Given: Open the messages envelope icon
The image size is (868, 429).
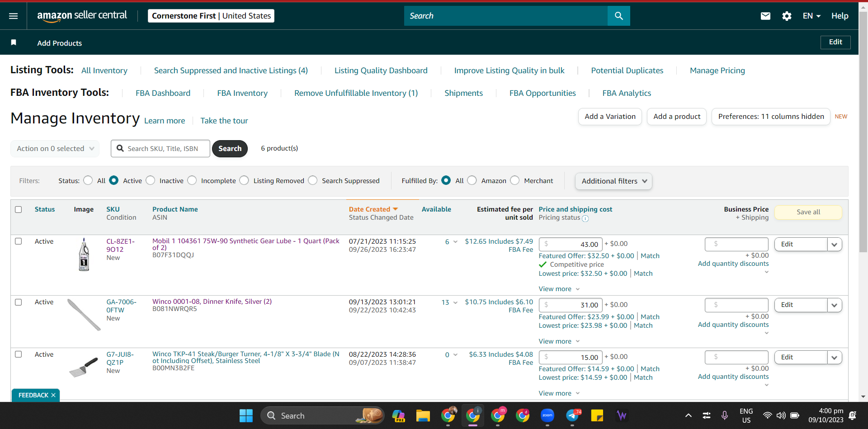Looking at the screenshot, I should point(765,16).
